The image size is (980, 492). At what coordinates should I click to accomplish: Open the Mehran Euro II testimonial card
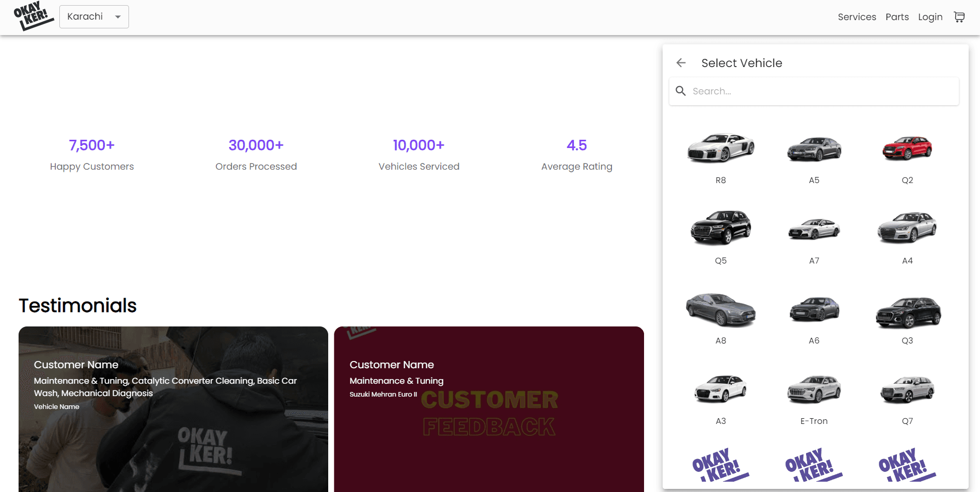[x=489, y=409]
